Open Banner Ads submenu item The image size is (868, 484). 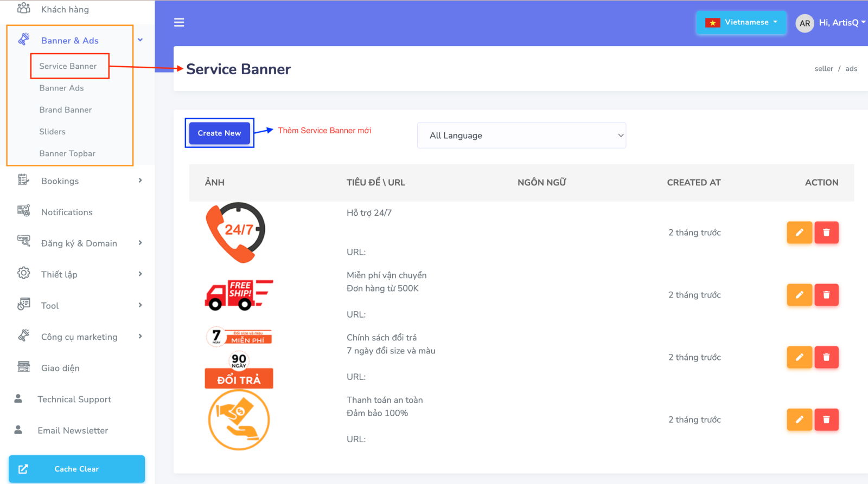(61, 88)
